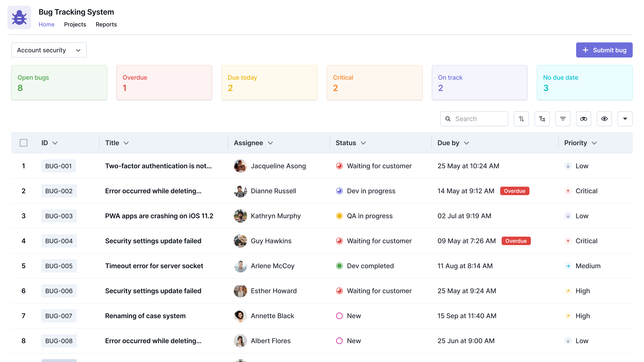Image resolution: width=644 pixels, height=362 pixels.
Task: Click assignee name 'Esther Howard'
Action: (x=274, y=291)
